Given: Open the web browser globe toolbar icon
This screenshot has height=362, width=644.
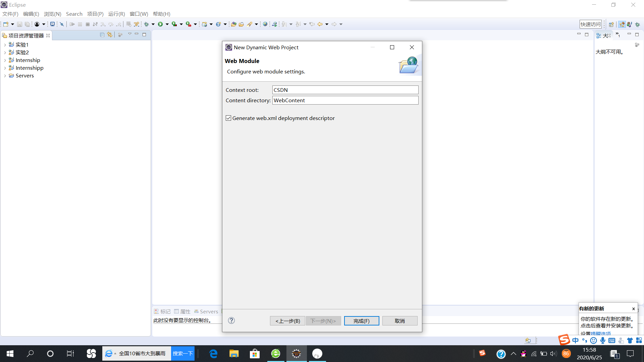Looking at the screenshot, I should coord(265,24).
